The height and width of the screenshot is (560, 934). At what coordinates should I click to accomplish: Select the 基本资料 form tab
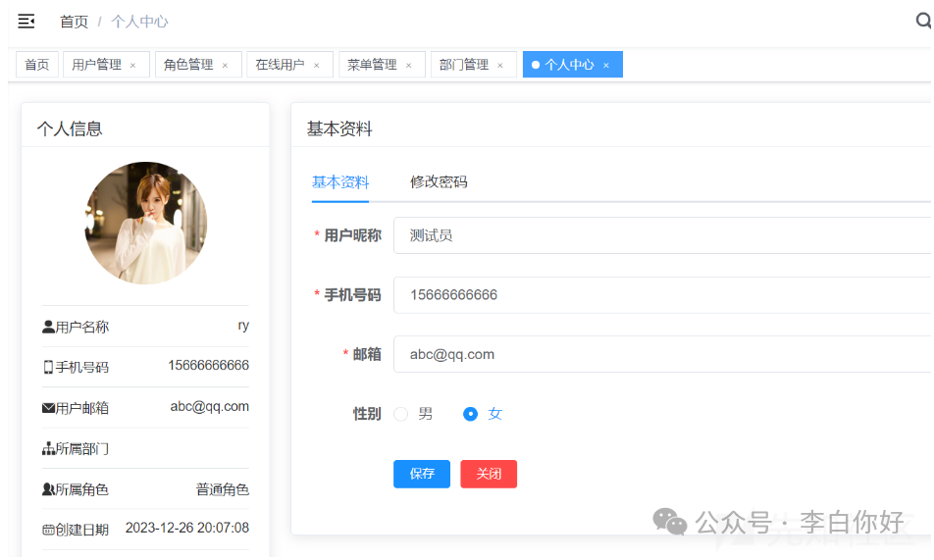click(340, 182)
